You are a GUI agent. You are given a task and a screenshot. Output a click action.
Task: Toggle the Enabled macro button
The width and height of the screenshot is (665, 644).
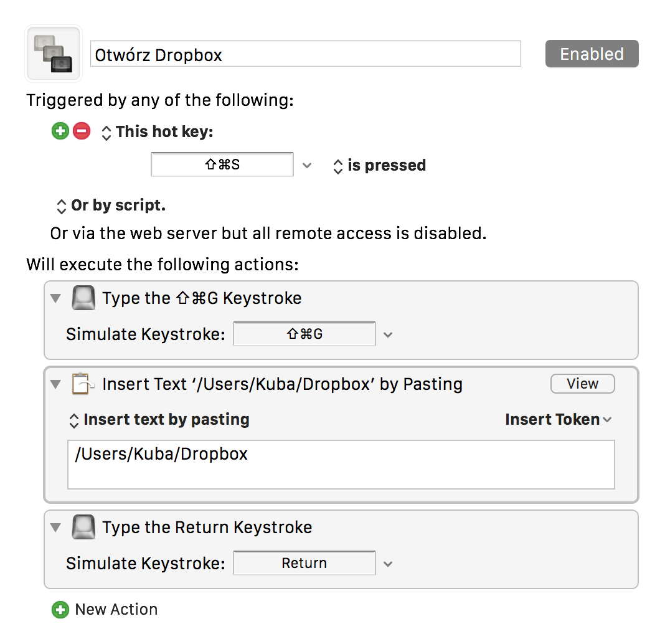pyautogui.click(x=592, y=54)
